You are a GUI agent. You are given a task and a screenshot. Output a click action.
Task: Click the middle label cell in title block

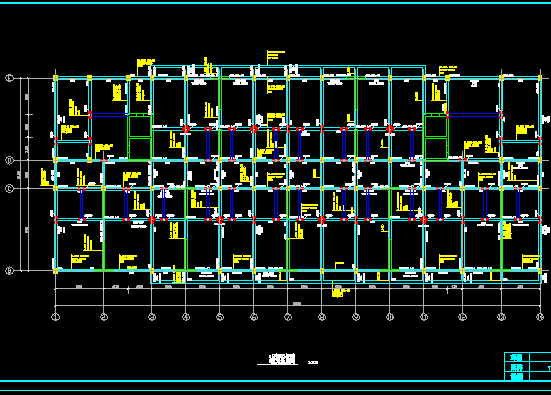click(x=517, y=367)
